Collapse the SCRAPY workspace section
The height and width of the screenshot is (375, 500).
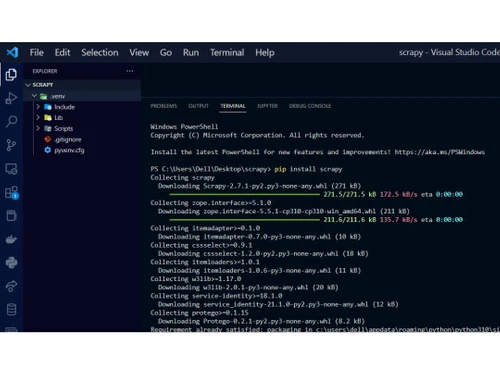[x=28, y=85]
